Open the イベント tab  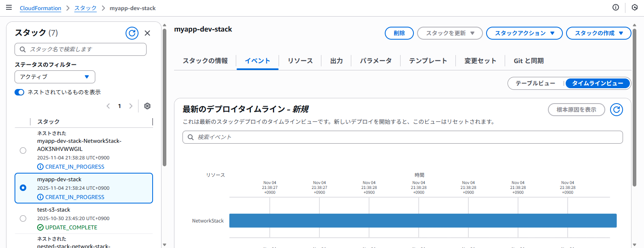(x=258, y=61)
